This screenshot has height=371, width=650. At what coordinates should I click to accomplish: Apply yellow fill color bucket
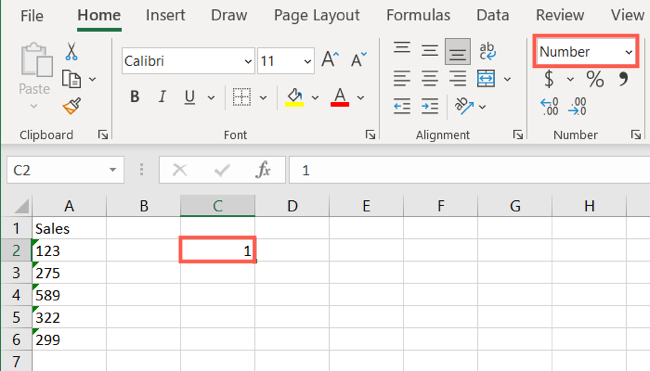[x=294, y=97]
